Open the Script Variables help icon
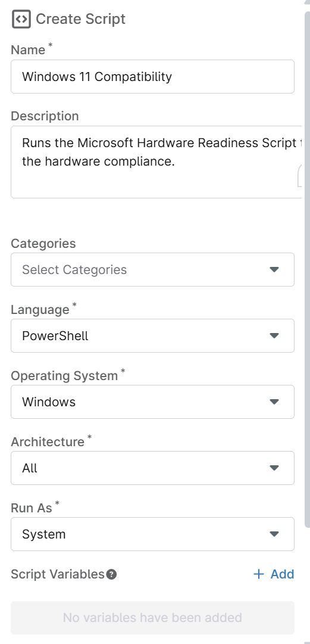The image size is (310, 644). pyautogui.click(x=111, y=574)
